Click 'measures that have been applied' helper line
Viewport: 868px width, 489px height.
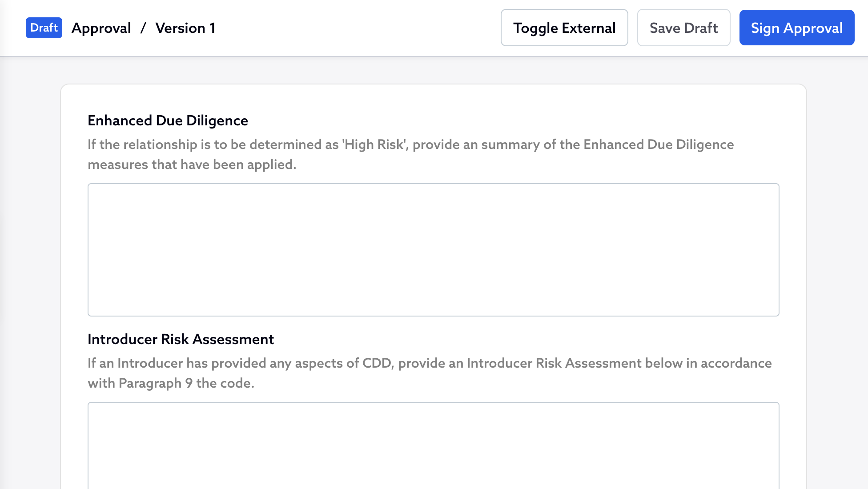tap(192, 164)
